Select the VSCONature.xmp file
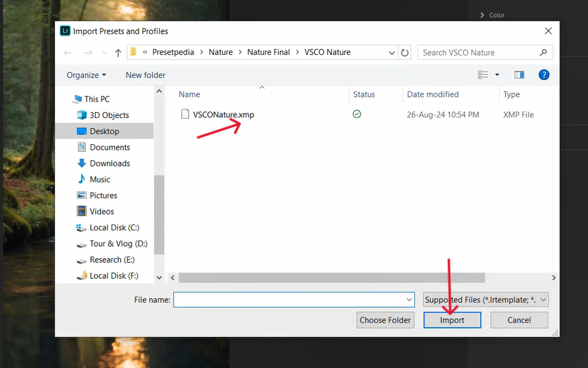 (x=223, y=115)
